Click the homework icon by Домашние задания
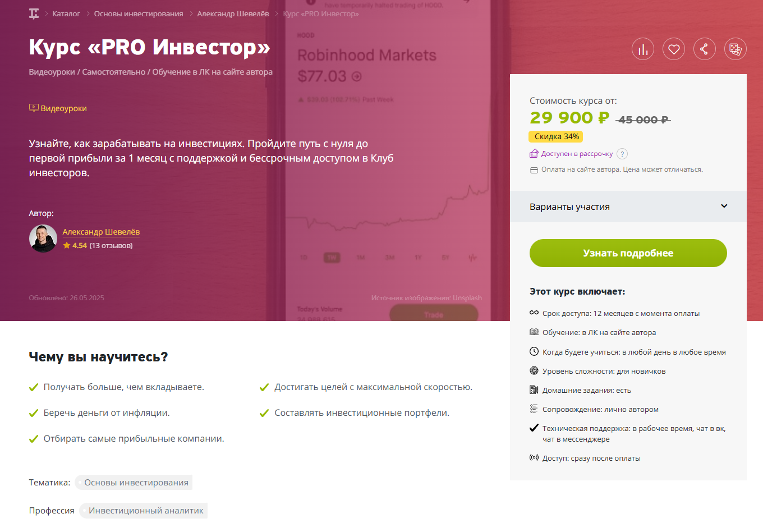Viewport: 763px width, 532px height. click(534, 390)
